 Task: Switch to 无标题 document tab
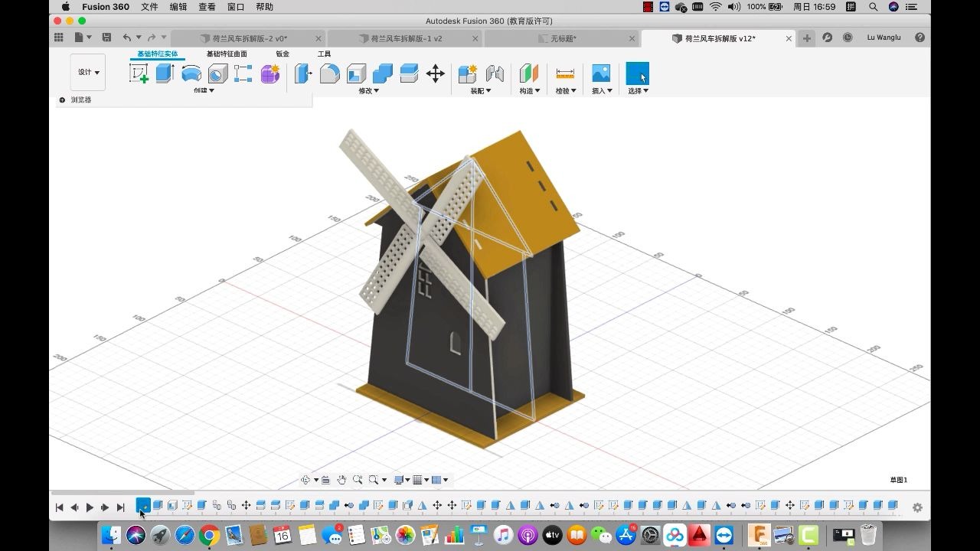pos(562,38)
